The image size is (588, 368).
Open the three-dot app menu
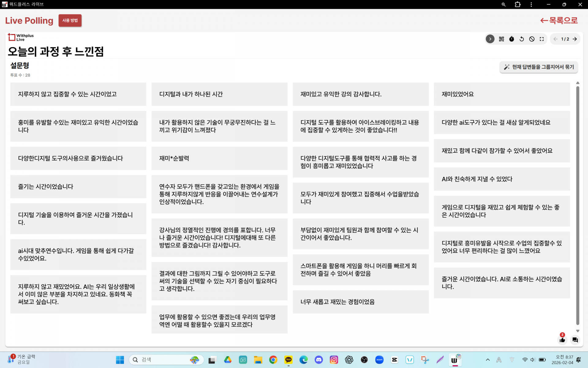click(531, 5)
